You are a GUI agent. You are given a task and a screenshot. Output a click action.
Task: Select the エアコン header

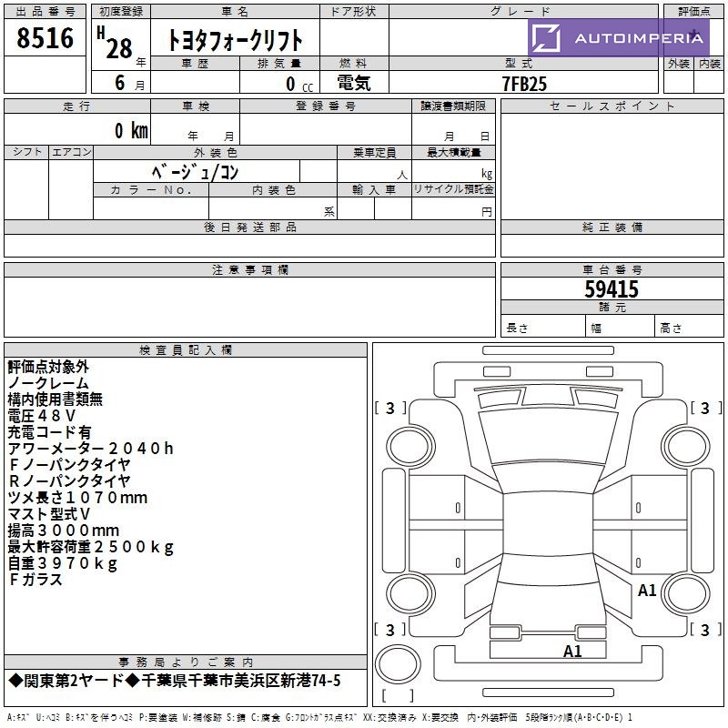71,152
